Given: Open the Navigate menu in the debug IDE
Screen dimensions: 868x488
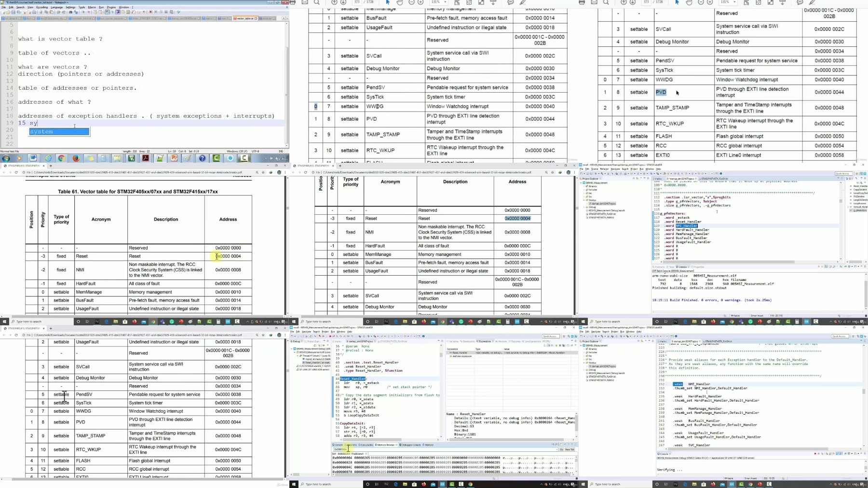Looking at the screenshot, I should (306, 332).
